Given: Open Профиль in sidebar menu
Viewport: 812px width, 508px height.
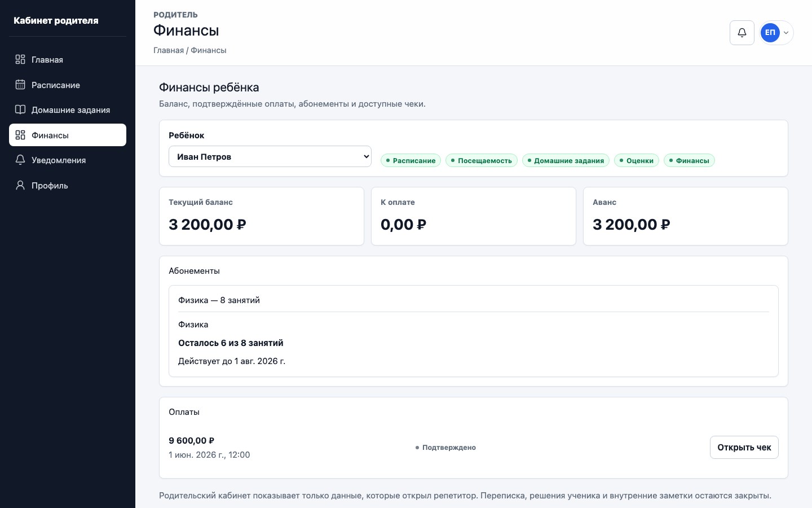Looking at the screenshot, I should 68,185.
